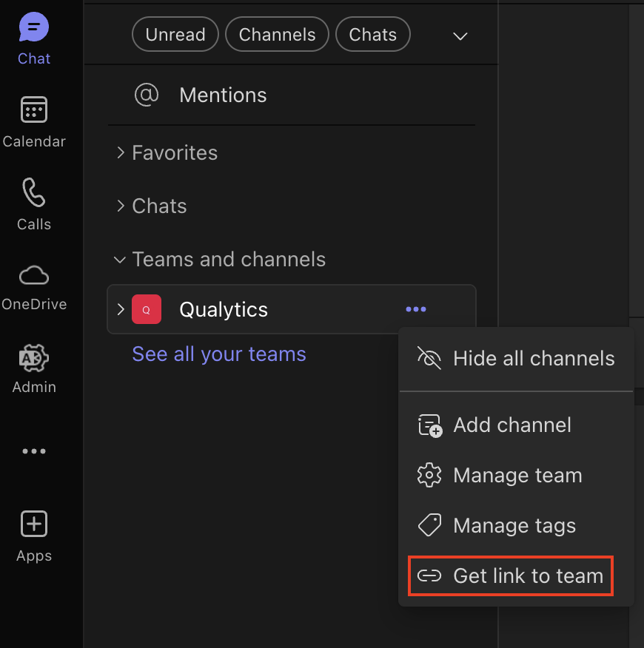
Task: Open the Calendar app
Action: [x=34, y=122]
